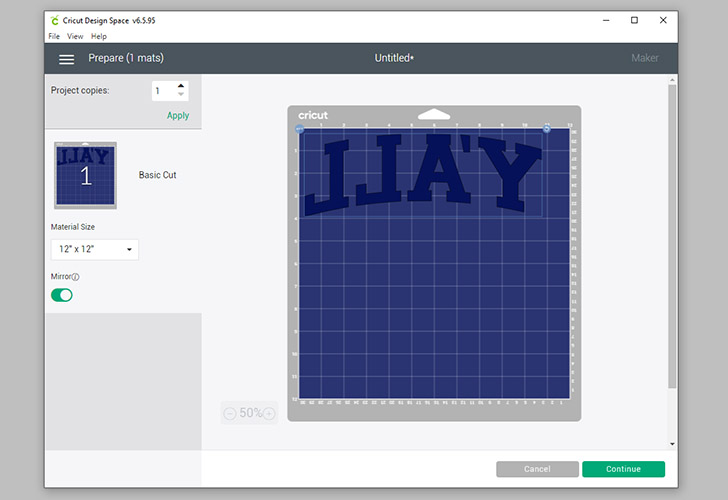The height and width of the screenshot is (500, 728).
Task: Increase project copies with the up arrow
Action: (x=181, y=86)
